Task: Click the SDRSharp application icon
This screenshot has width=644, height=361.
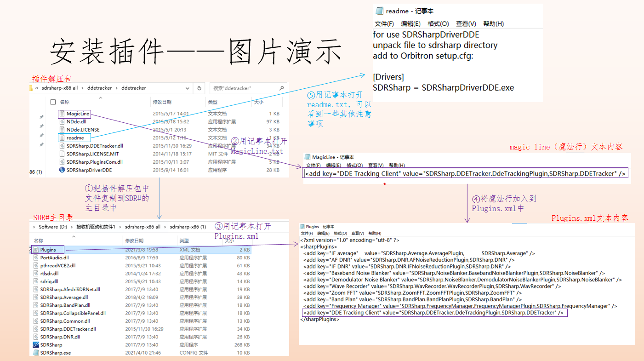Action: click(x=36, y=345)
